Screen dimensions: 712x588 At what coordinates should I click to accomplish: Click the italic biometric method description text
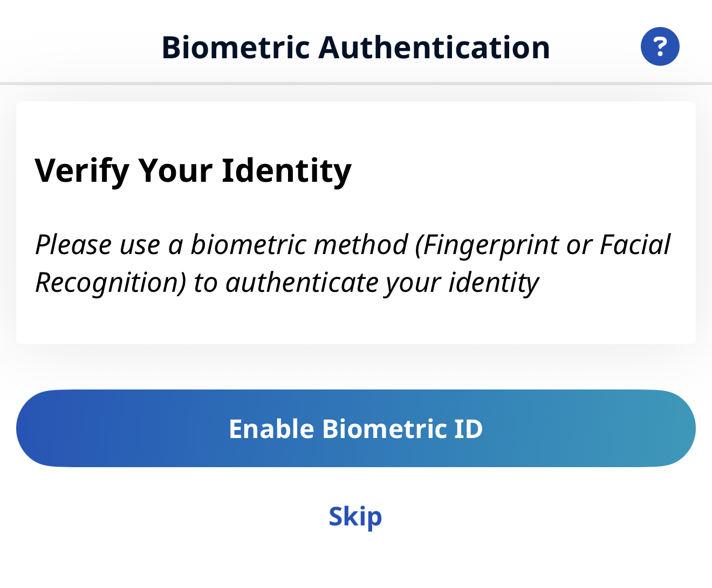coord(353,263)
